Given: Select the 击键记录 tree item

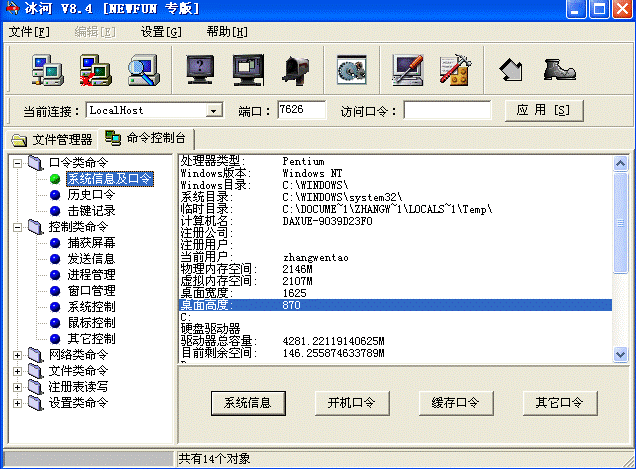Looking at the screenshot, I should [91, 211].
